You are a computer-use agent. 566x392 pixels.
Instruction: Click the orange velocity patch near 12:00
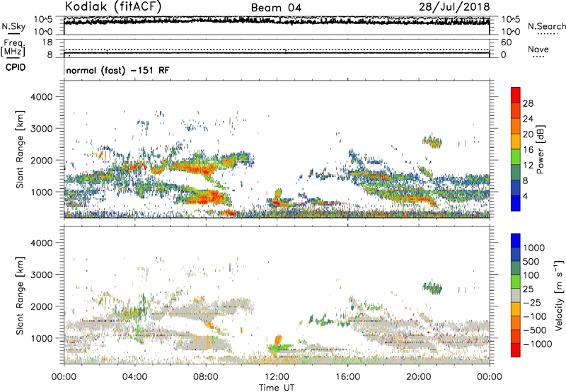point(278,340)
